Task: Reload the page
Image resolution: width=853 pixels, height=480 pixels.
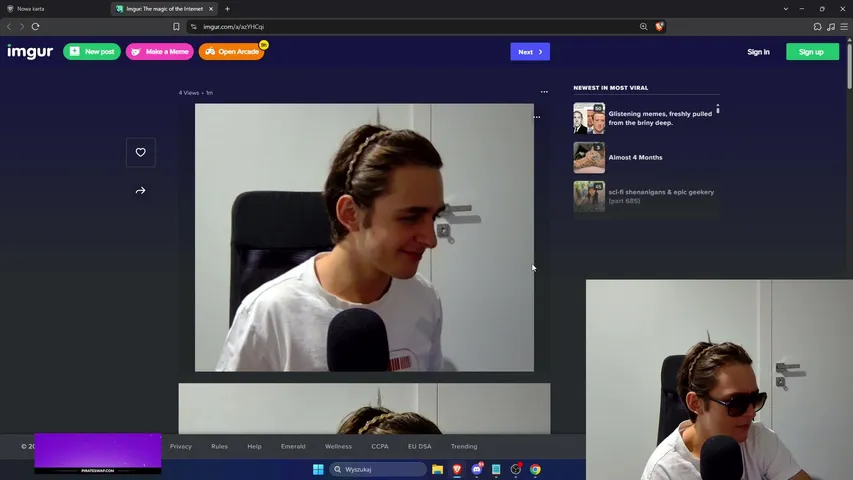Action: pos(35,27)
